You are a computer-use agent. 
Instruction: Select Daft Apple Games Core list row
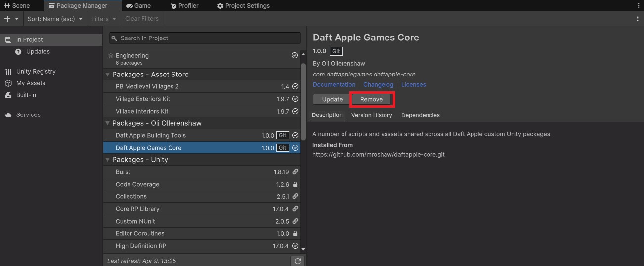[x=202, y=148]
